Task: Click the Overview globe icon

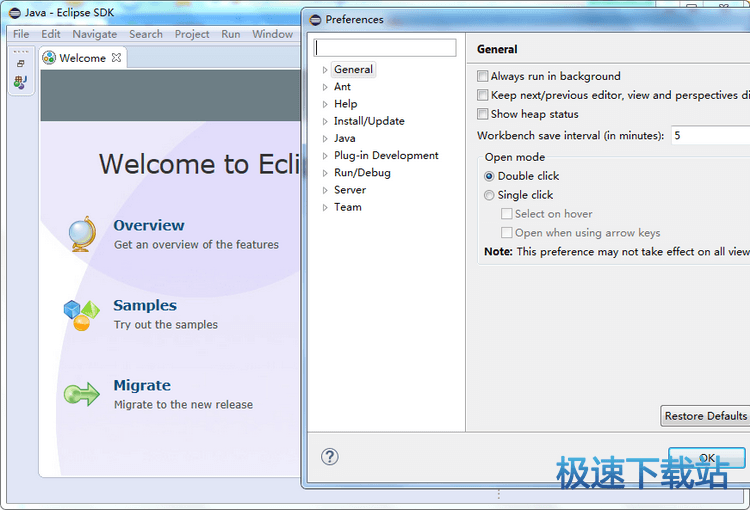Action: (x=82, y=233)
